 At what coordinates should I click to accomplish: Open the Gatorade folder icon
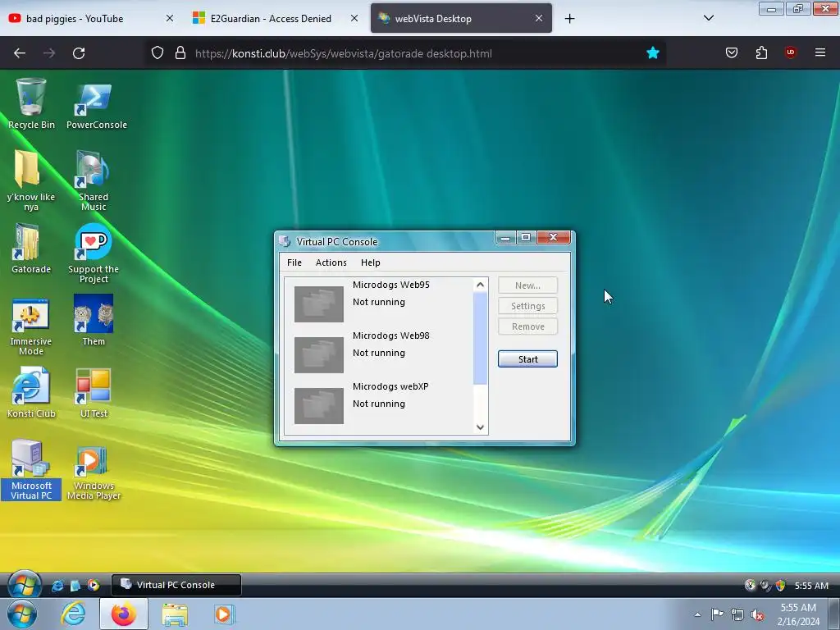(31, 249)
